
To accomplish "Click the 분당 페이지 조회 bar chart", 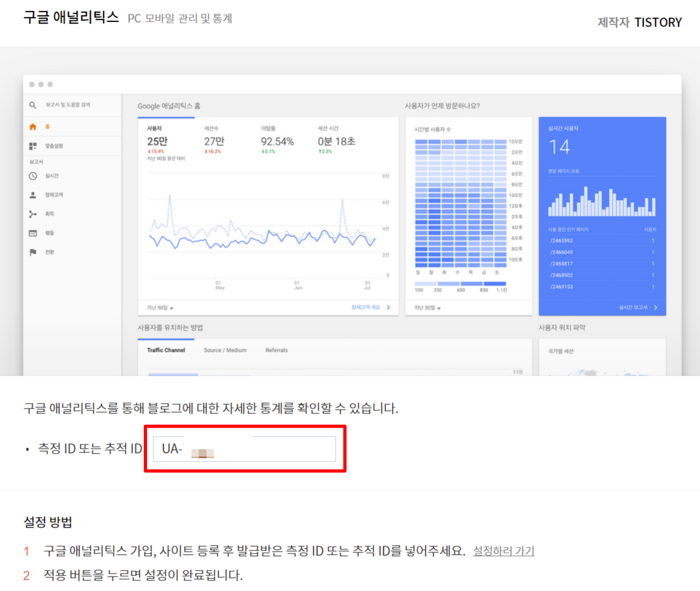I will coord(602,201).
